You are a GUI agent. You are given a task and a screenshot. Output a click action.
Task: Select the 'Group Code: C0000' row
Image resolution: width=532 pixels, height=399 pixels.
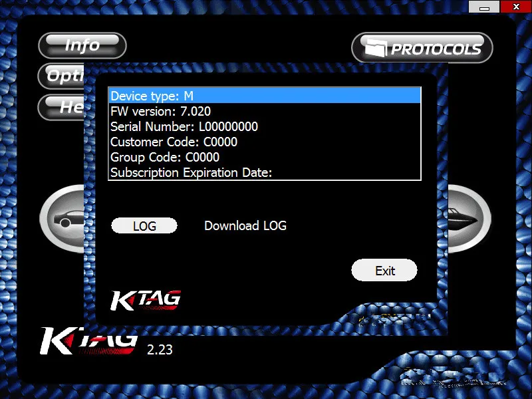coord(265,157)
